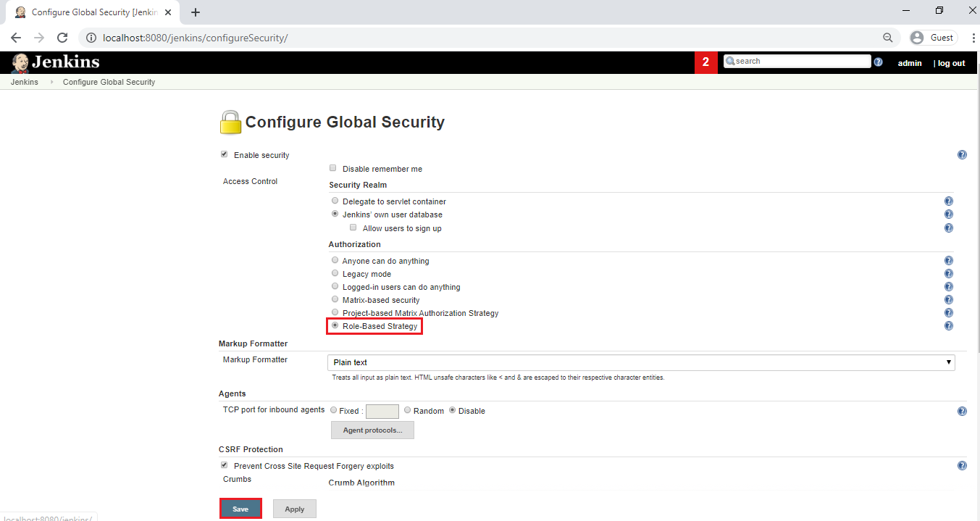
Task: Select Delegate to servlet container
Action: [335, 201]
